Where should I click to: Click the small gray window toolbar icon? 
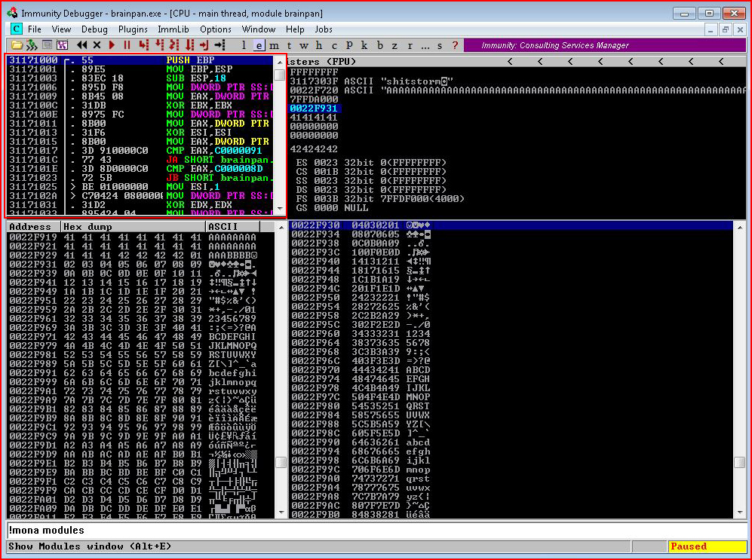pyautogui.click(x=47, y=45)
